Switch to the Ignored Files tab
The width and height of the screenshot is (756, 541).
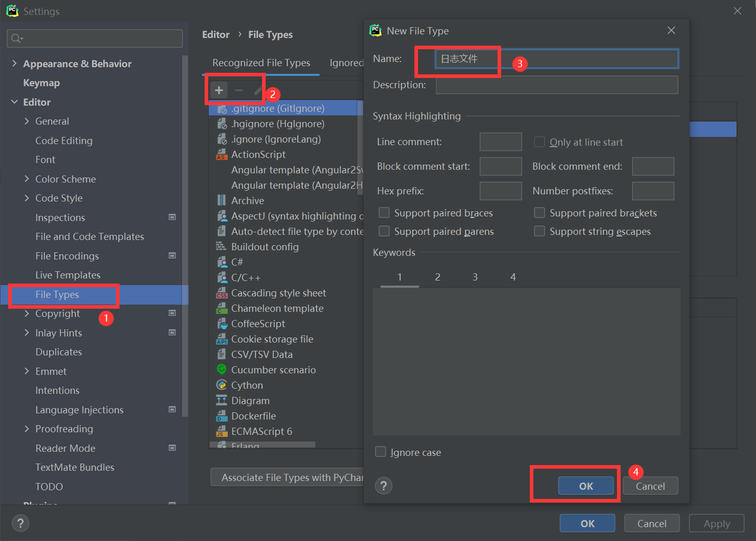pos(347,63)
